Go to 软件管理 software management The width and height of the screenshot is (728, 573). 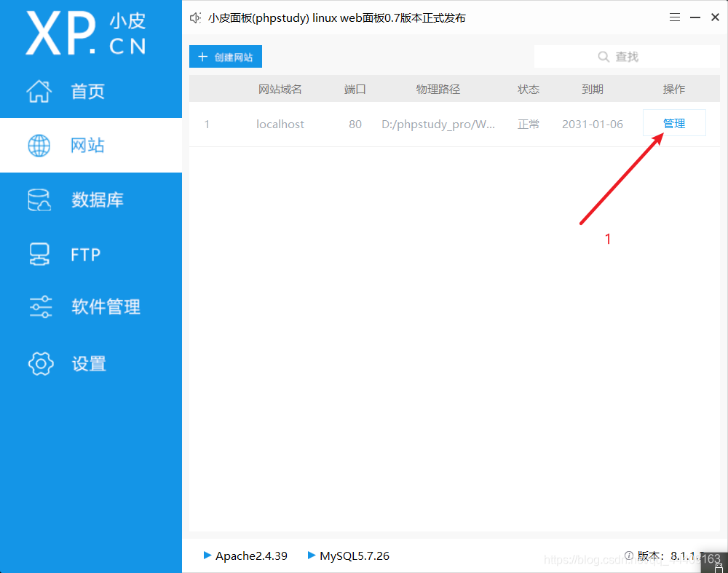coord(91,307)
